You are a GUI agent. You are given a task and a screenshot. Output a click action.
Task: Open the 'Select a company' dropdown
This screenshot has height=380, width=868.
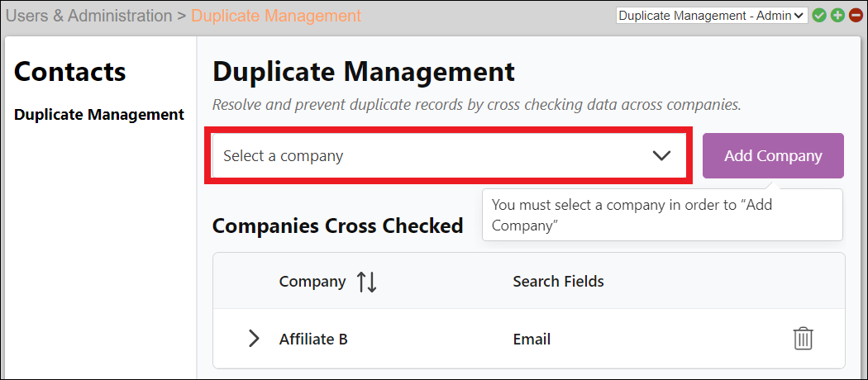(x=447, y=156)
